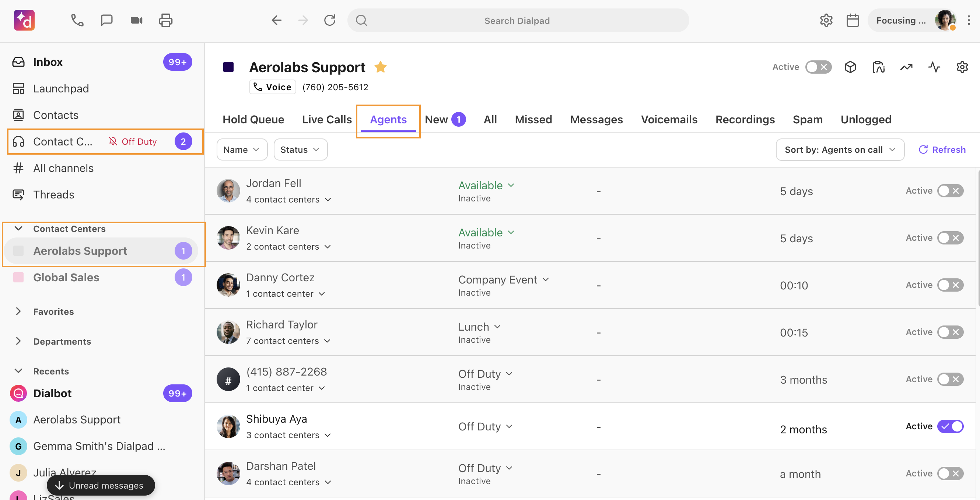Viewport: 980px width, 500px height.
Task: Open Global Sales contact center
Action: [x=102, y=277]
